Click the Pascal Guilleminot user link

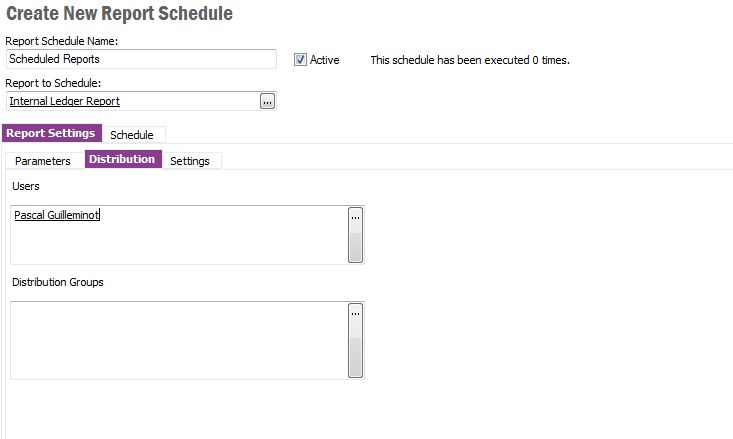[x=57, y=215]
